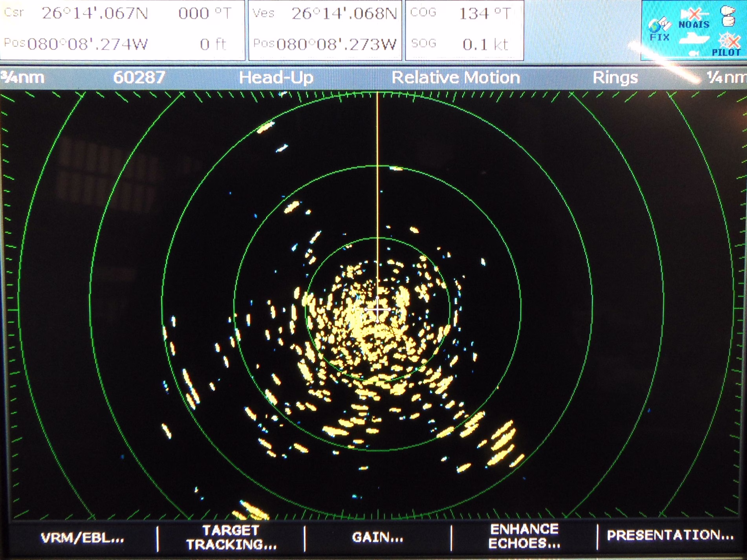
Task: Click the small fish icon in status panel
Action: (694, 53)
